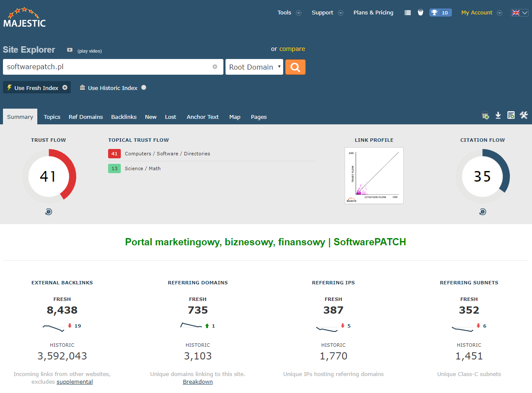This screenshot has height=393, width=532.
Task: Switch to the Ref Domains tab
Action: 86,117
